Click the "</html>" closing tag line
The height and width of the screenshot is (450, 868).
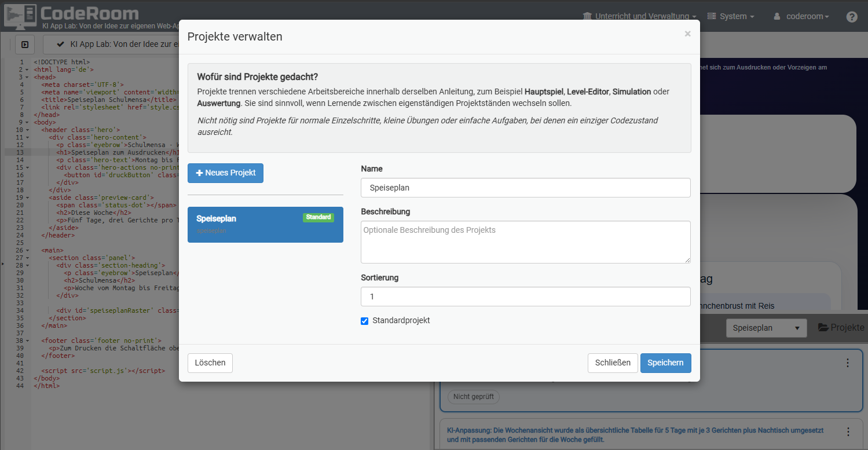pos(46,386)
